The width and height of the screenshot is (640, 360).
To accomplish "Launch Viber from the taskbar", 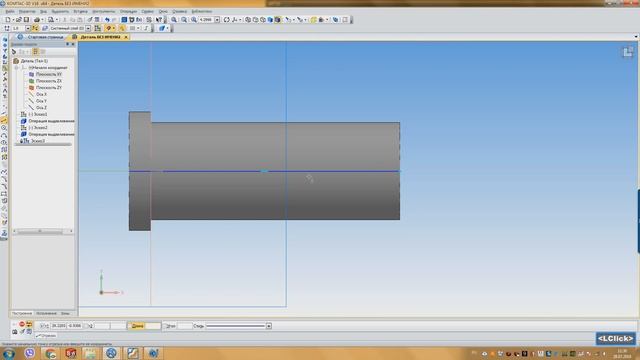I will 29,353.
